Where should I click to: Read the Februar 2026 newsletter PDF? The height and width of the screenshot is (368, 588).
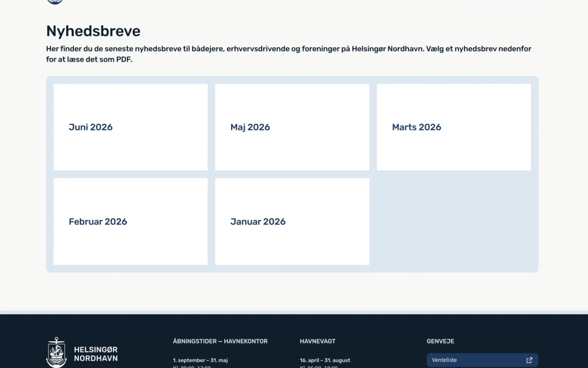(x=130, y=222)
